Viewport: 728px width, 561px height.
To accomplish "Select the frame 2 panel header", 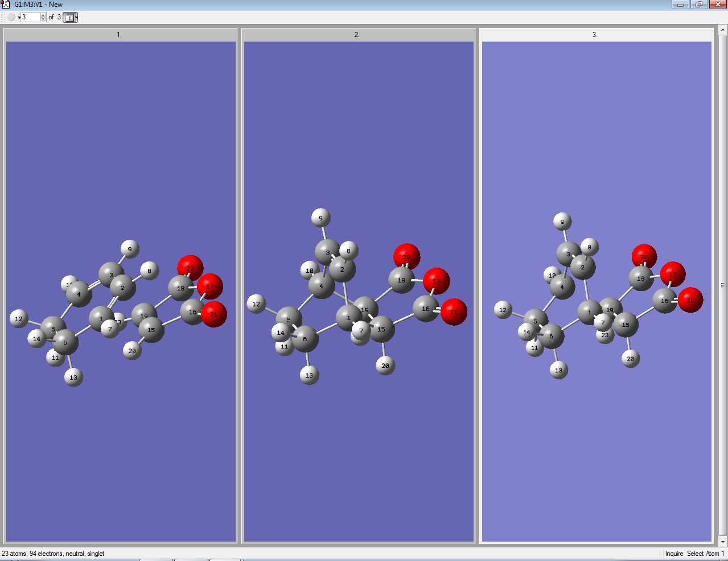I will (x=359, y=35).
